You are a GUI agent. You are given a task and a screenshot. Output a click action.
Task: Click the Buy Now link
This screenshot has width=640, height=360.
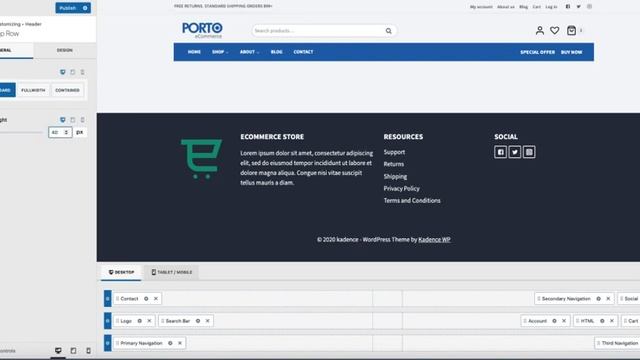[571, 52]
